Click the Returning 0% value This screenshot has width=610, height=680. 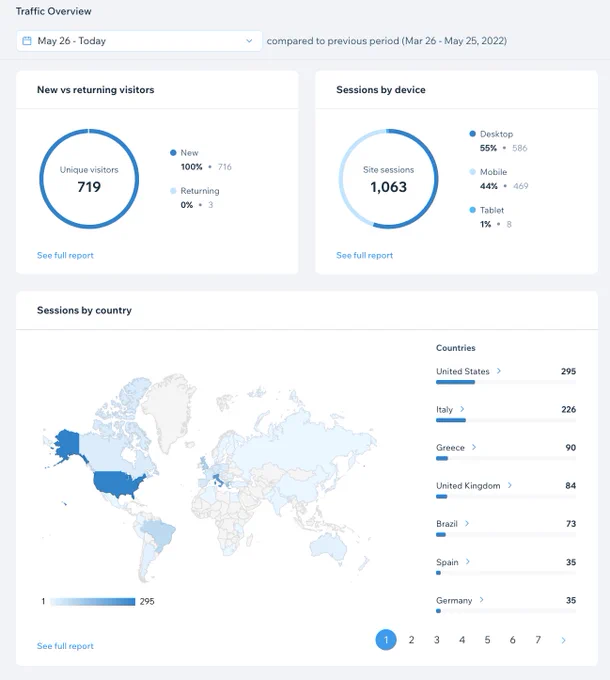[x=186, y=205]
